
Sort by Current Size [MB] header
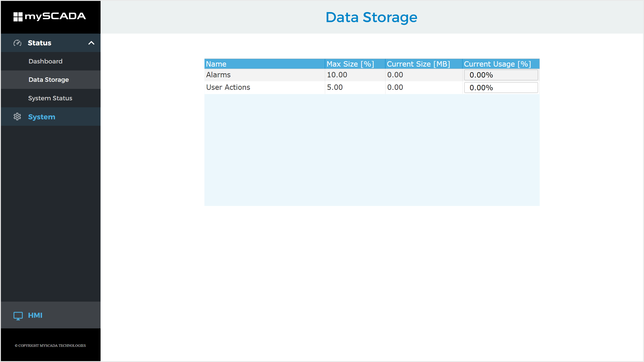point(424,64)
